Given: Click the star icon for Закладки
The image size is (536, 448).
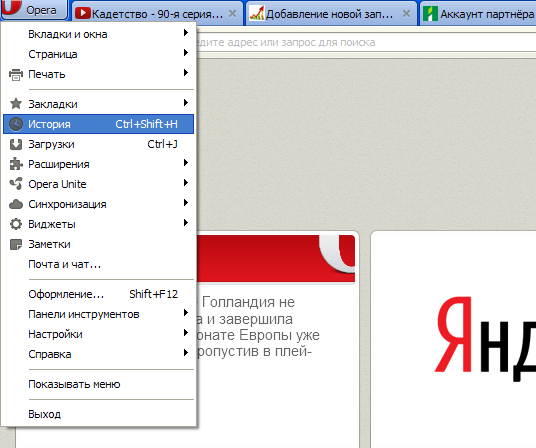Looking at the screenshot, I should pyautogui.click(x=16, y=104).
